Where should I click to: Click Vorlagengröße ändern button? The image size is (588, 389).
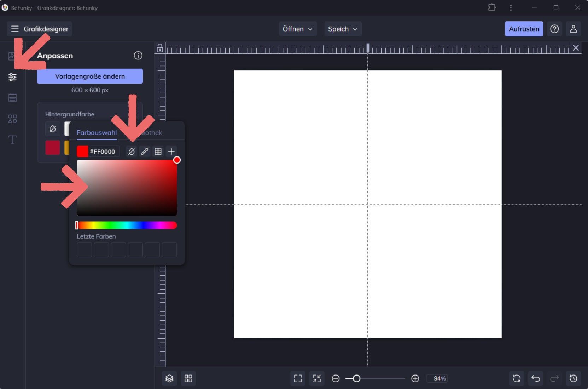[90, 76]
